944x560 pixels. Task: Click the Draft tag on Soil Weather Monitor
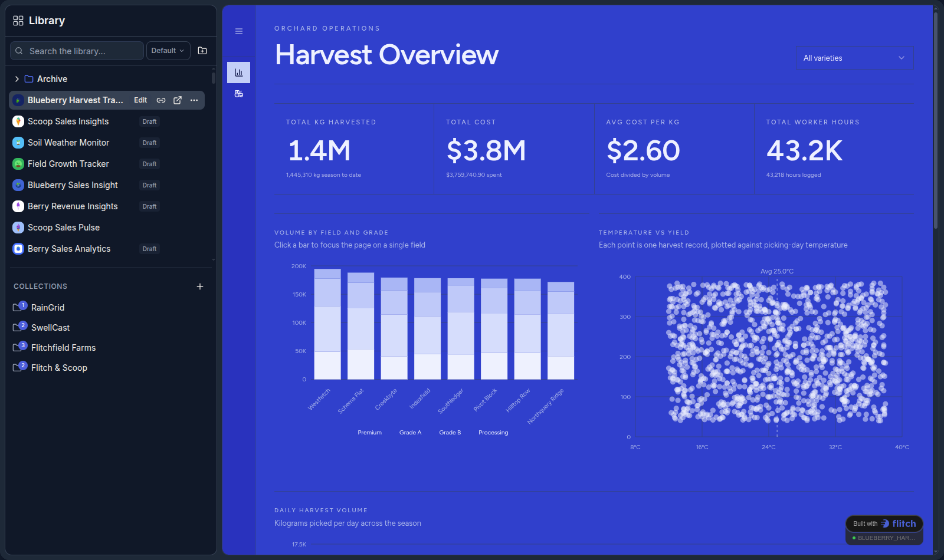149,143
